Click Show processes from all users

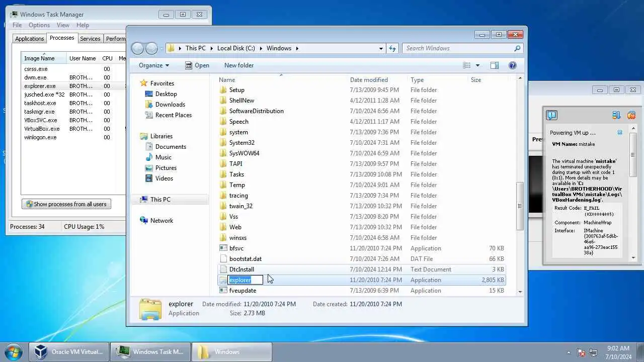(x=66, y=204)
